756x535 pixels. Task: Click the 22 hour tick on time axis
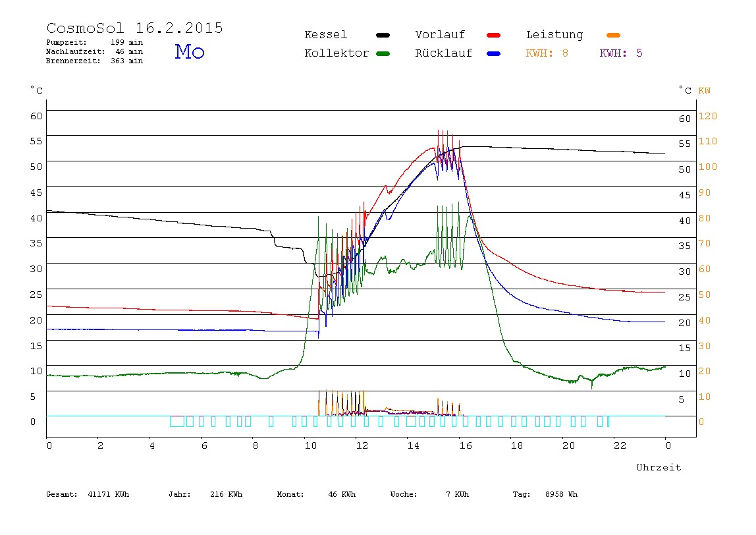tap(620, 446)
